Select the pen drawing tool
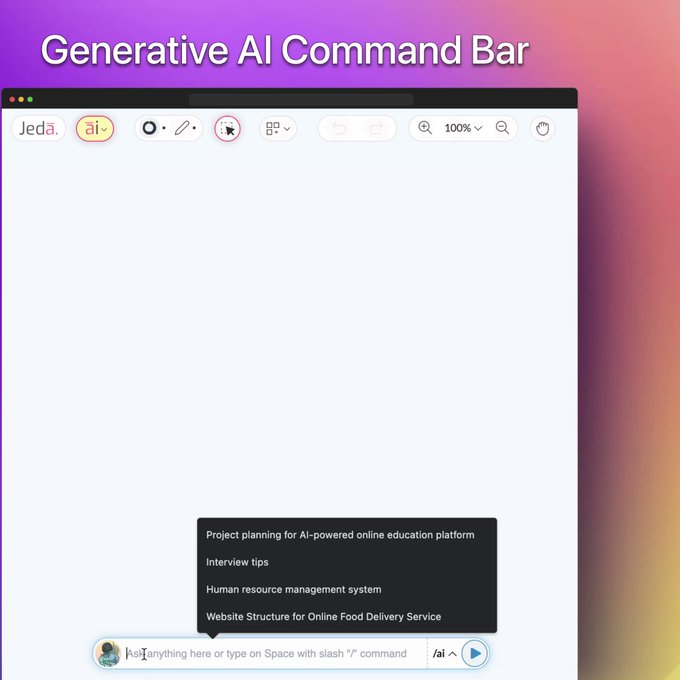Image resolution: width=680 pixels, height=680 pixels. coord(183,128)
